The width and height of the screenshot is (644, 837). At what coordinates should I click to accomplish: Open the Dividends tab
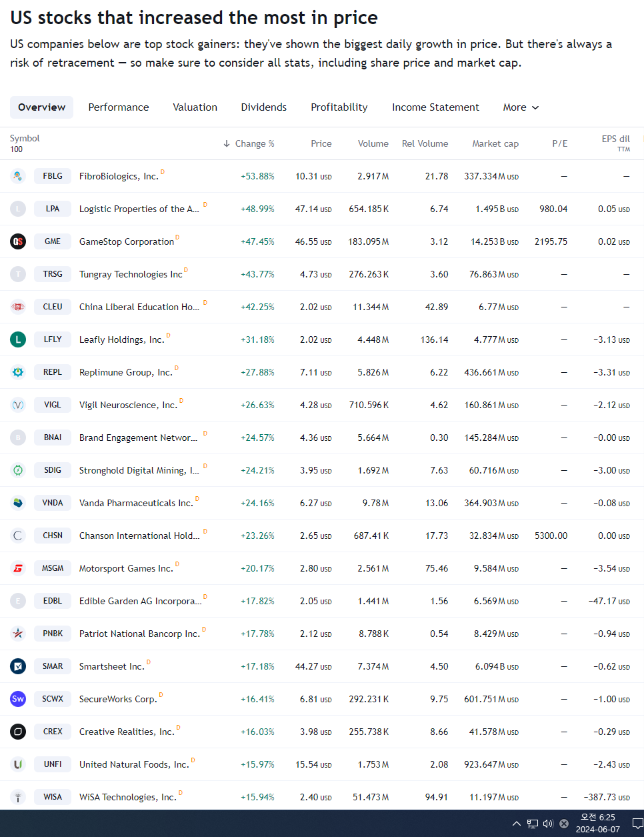point(264,107)
